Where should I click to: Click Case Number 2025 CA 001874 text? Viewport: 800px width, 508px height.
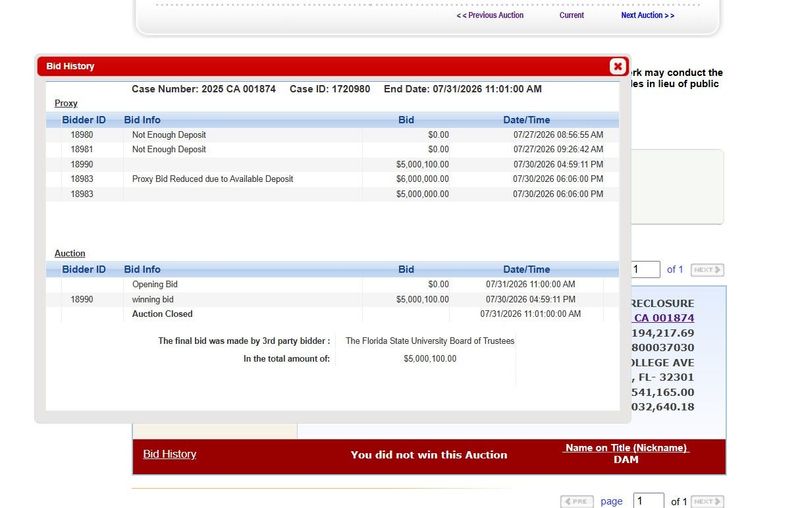pos(204,89)
